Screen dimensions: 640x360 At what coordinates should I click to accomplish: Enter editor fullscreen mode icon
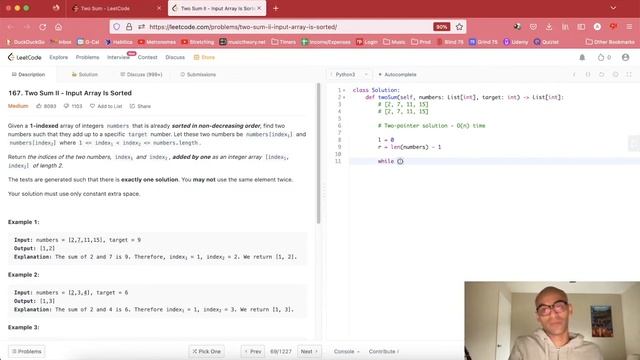[629, 75]
